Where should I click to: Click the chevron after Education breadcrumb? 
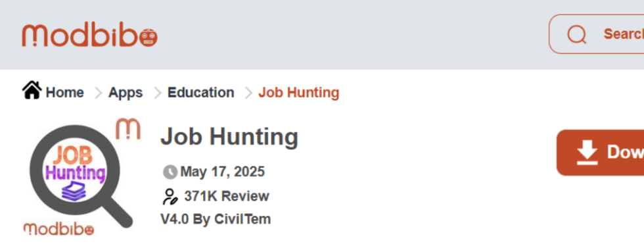point(248,93)
